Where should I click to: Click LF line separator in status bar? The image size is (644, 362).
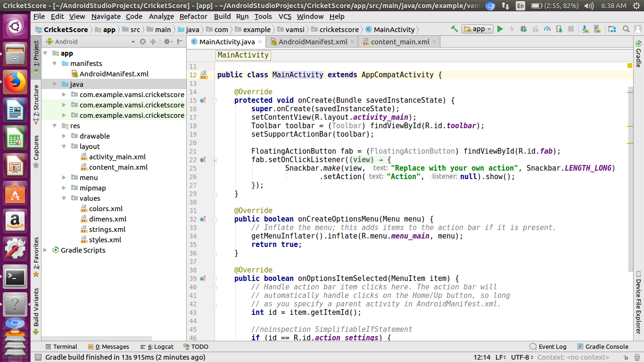tap(501, 357)
